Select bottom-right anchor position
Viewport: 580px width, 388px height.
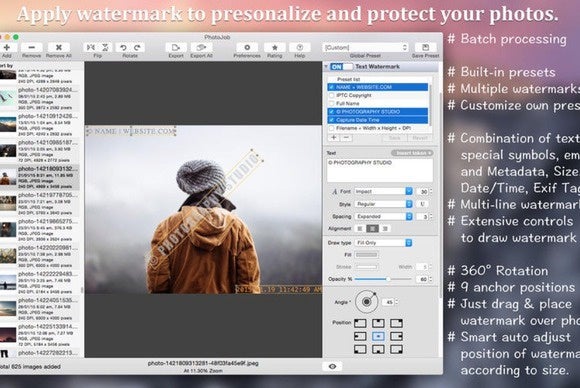coord(396,349)
